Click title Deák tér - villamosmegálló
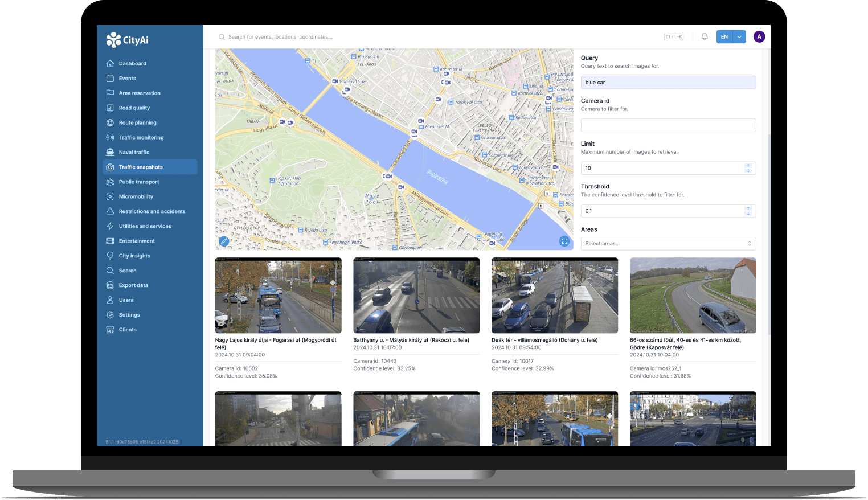This screenshot has width=868, height=500. [x=544, y=340]
